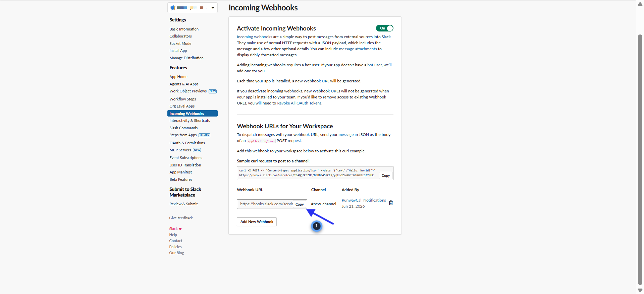The height and width of the screenshot is (294, 644).
Task: Click the bot user link
Action: pos(374,65)
